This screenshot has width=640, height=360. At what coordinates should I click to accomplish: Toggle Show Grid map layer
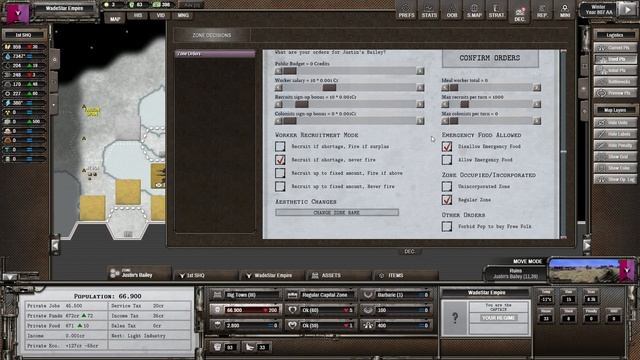tap(615, 157)
